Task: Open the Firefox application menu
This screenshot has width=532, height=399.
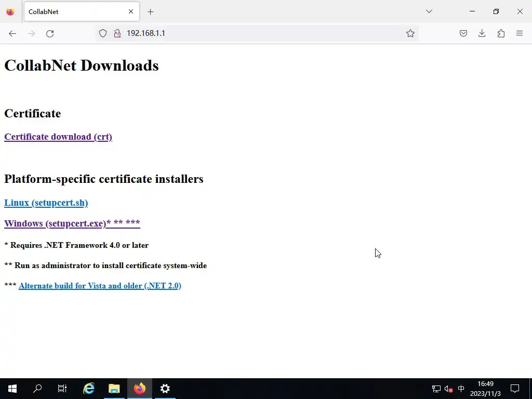Action: 520,33
